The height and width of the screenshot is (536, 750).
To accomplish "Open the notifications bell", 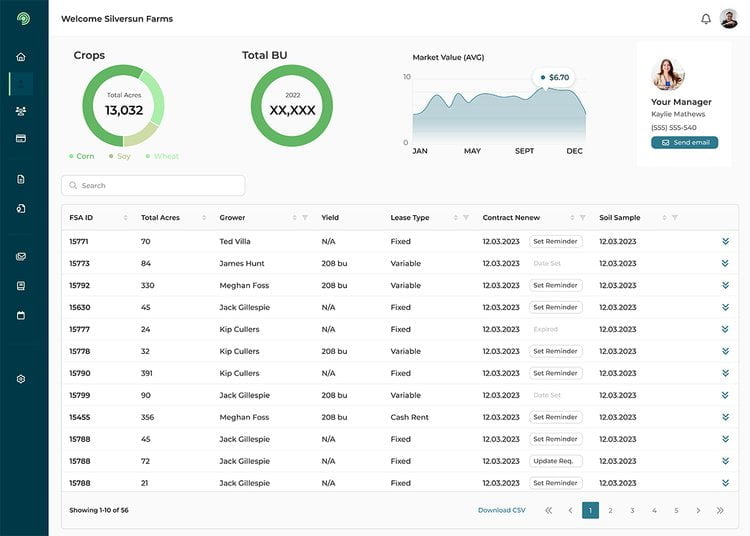I will 706,19.
